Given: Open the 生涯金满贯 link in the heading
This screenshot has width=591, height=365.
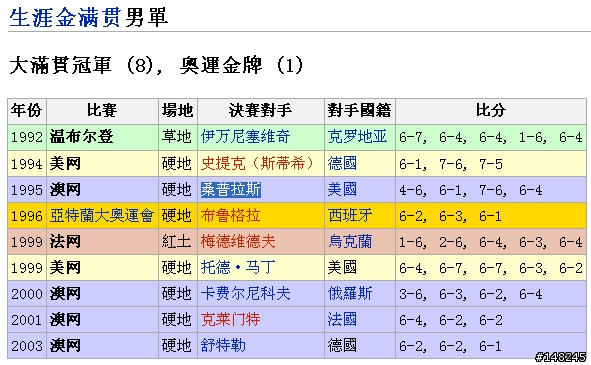Looking at the screenshot, I should (65, 17).
